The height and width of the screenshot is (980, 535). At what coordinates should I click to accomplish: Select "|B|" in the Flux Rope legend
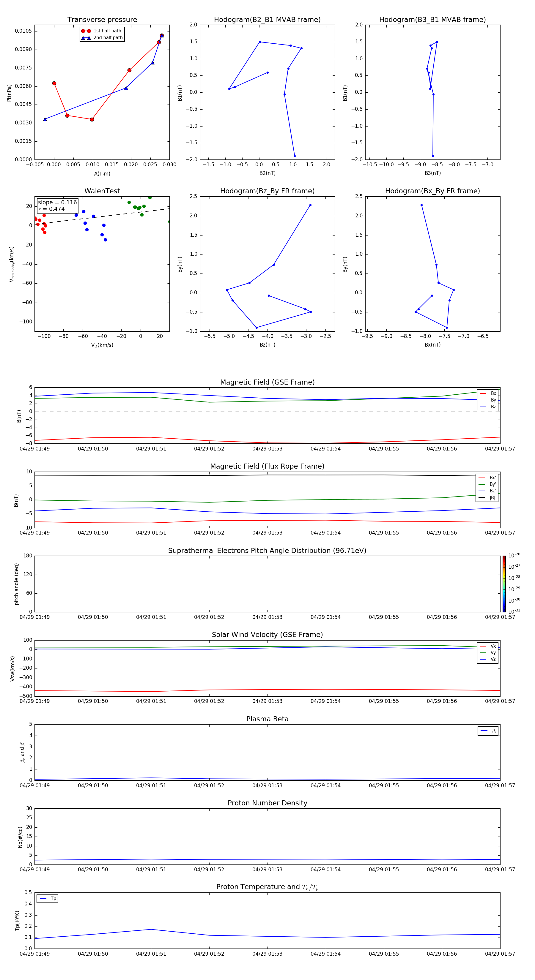[x=487, y=498]
